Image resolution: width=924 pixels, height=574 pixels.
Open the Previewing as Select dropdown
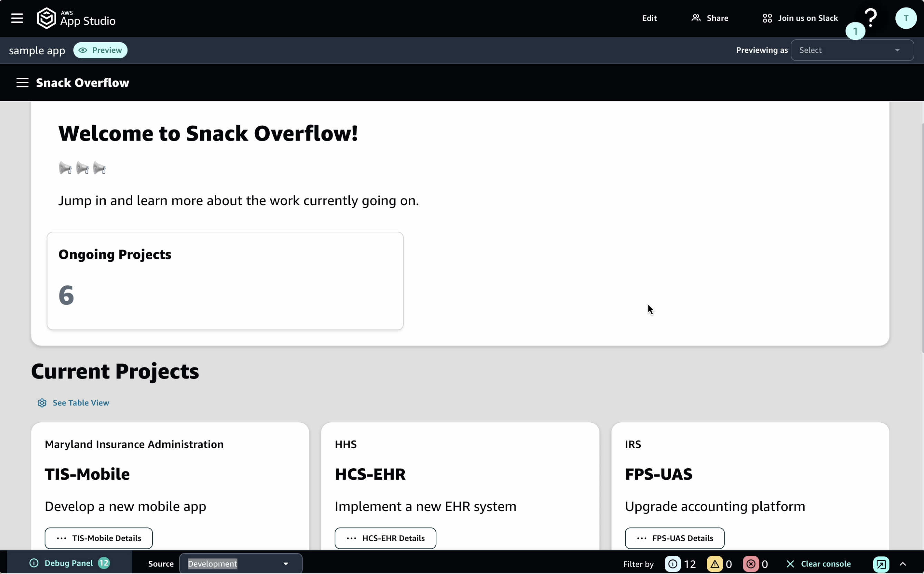click(852, 50)
